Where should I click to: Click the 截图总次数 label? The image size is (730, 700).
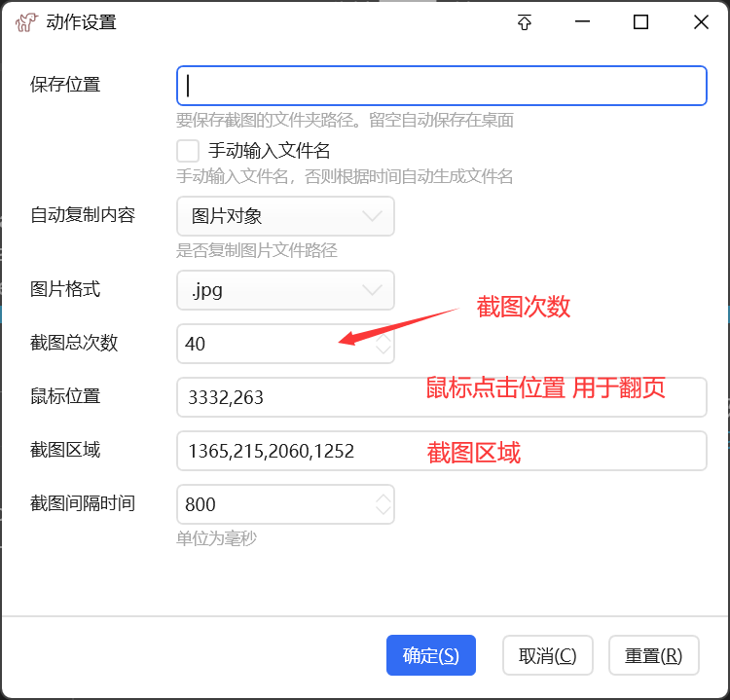(74, 343)
